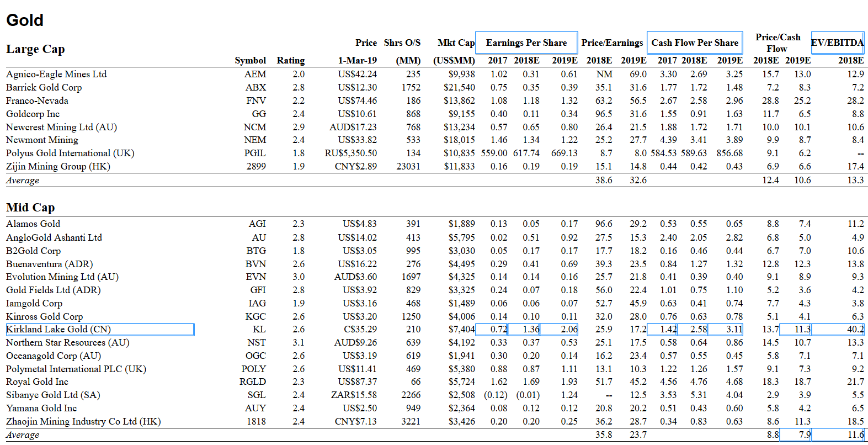The width and height of the screenshot is (868, 445).
Task: Click the EV/EBITDA column header
Action: [x=837, y=43]
